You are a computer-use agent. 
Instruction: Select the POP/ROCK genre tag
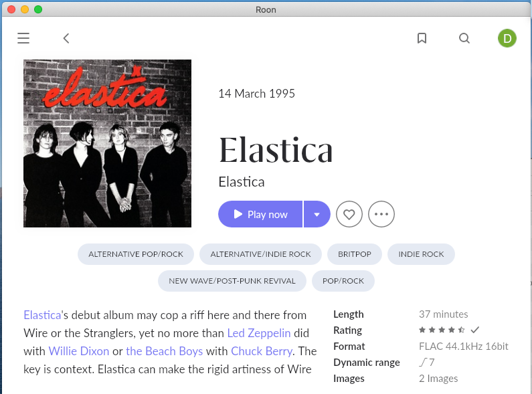[x=343, y=281]
